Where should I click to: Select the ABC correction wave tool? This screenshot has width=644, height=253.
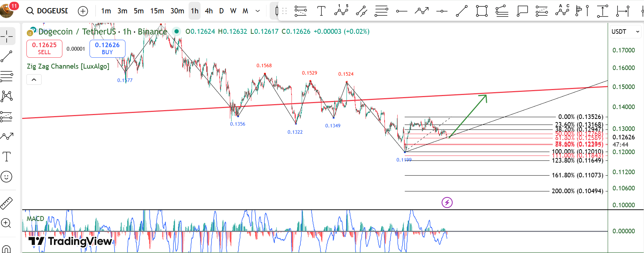tap(562, 10)
